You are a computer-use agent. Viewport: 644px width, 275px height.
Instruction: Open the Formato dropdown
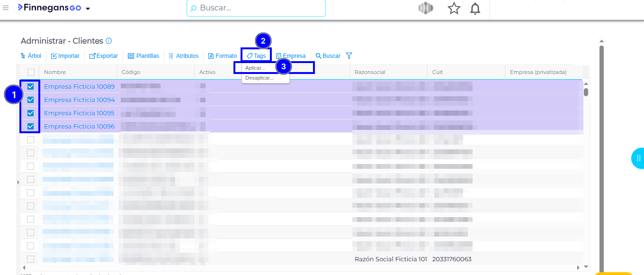pyautogui.click(x=222, y=56)
